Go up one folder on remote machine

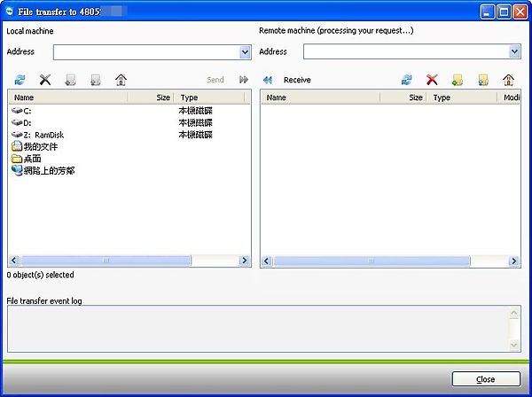click(x=483, y=80)
